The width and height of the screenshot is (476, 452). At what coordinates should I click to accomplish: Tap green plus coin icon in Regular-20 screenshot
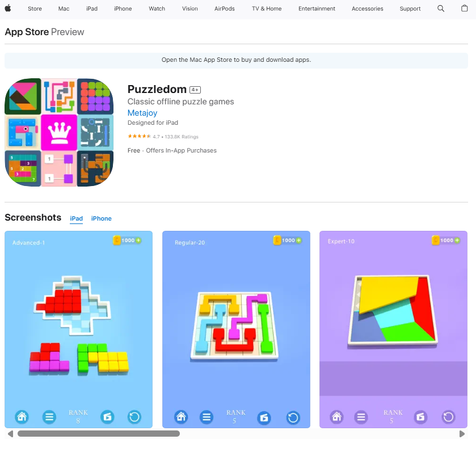coord(299,240)
